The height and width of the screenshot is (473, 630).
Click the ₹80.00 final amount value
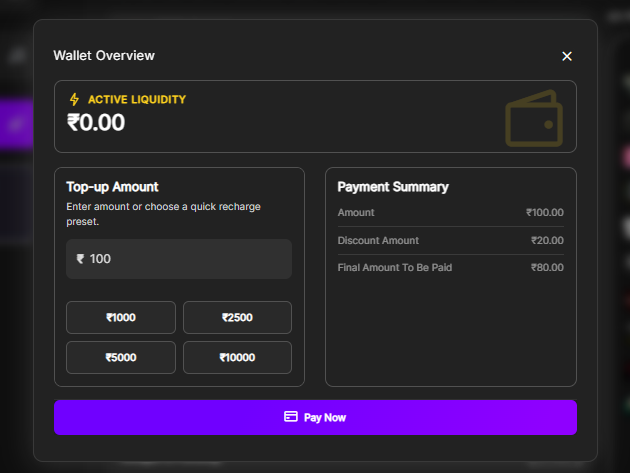[x=547, y=268]
